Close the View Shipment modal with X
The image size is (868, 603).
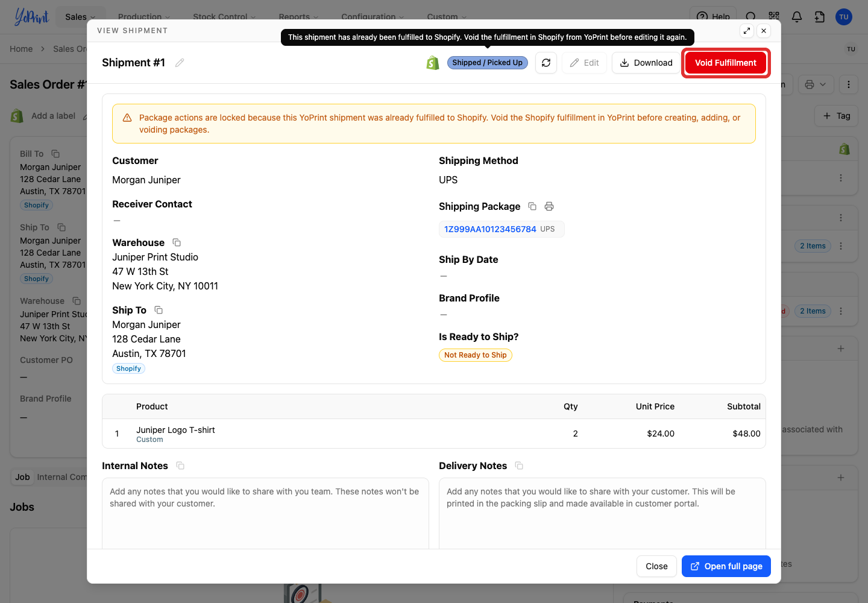coord(764,31)
